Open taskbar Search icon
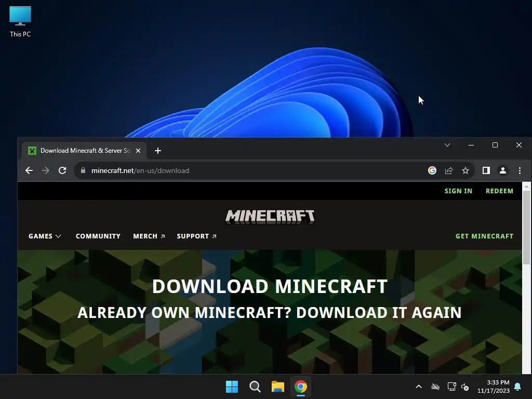The height and width of the screenshot is (399, 532). click(255, 387)
